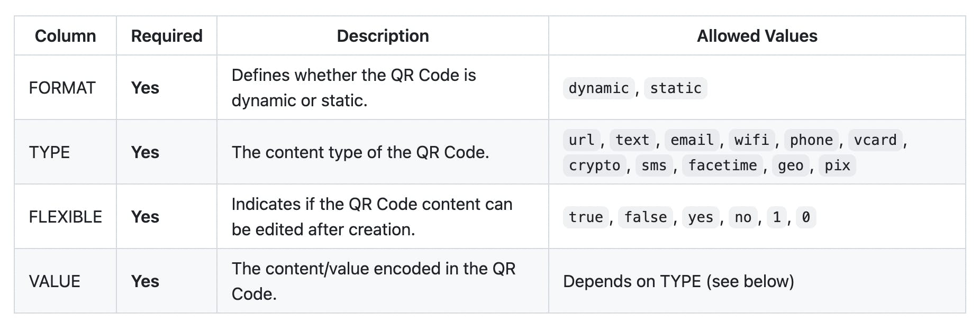Click the vcard code tag
The height and width of the screenshot is (331, 980).
click(x=875, y=140)
